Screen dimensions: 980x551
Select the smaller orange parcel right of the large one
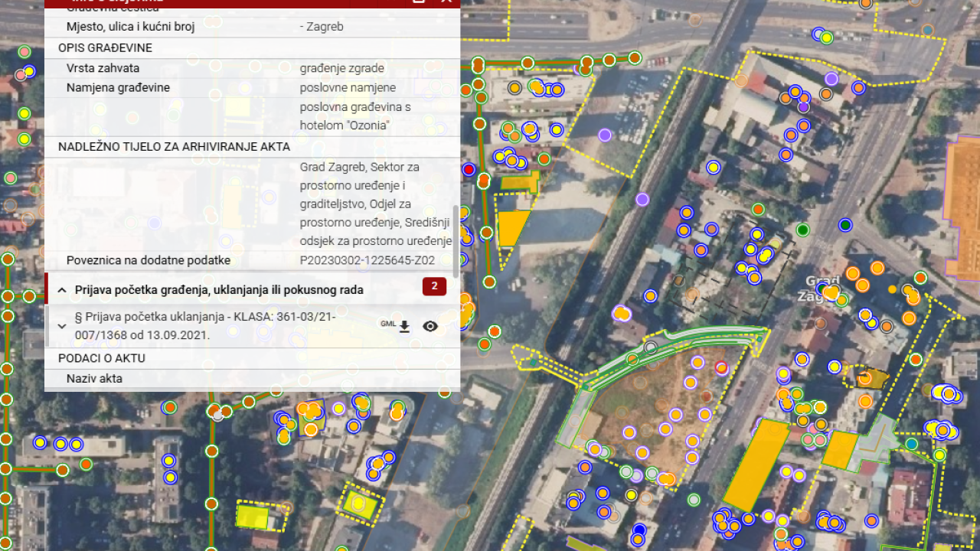pyautogui.click(x=841, y=449)
